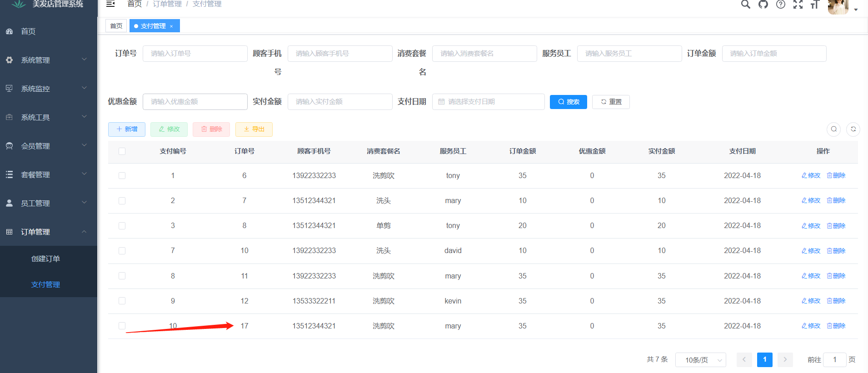Expand 员工管理 menu chevron

pyautogui.click(x=84, y=203)
